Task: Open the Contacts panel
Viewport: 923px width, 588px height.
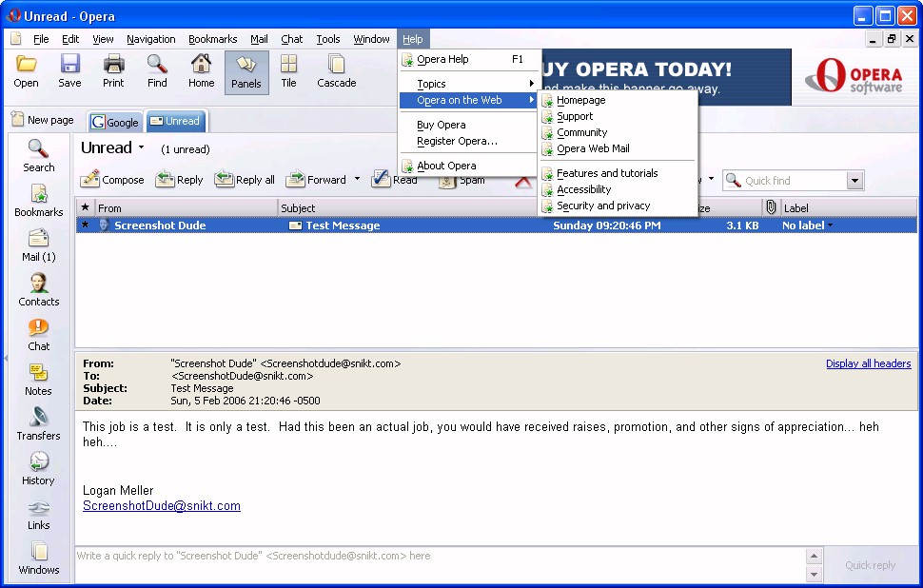Action: pos(39,289)
